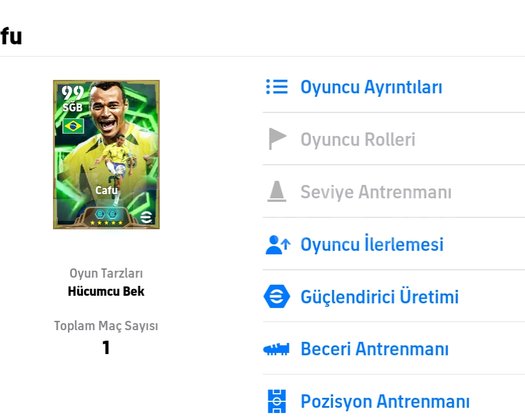Screen dimensions: 525x420
Task: Click the cone icon for Seviye Antrenmanı
Action: pyautogui.click(x=277, y=191)
